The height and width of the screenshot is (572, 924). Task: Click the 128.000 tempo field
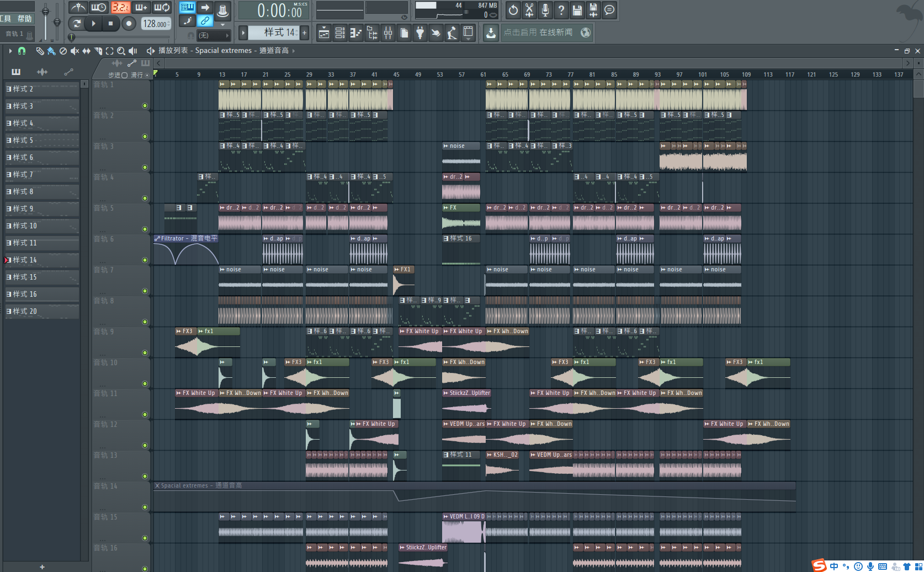coord(155,24)
